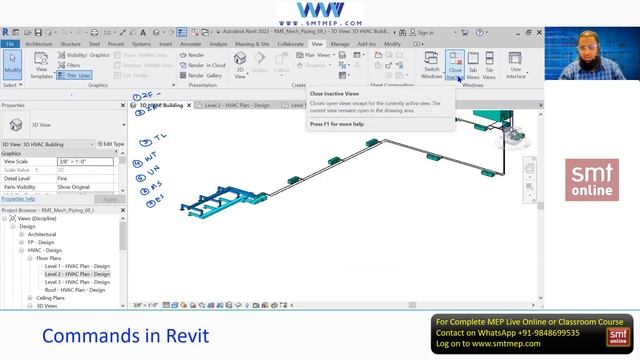This screenshot has width=640, height=360.
Task: Click the Apply button in Properties
Action: pos(109,199)
